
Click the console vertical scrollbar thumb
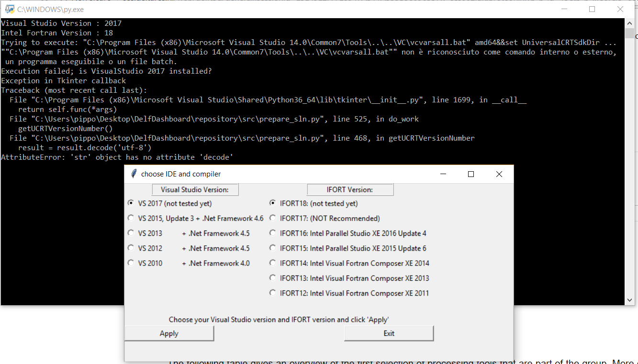point(629,33)
